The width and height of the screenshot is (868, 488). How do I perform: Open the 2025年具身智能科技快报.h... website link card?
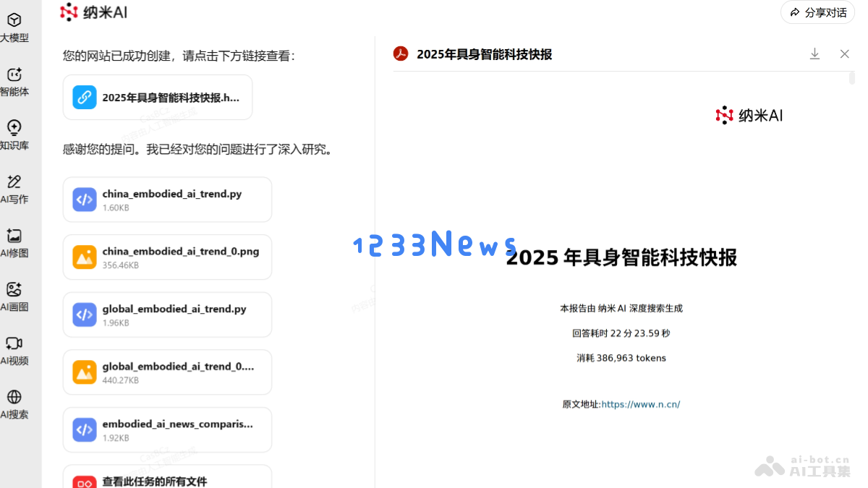(158, 98)
